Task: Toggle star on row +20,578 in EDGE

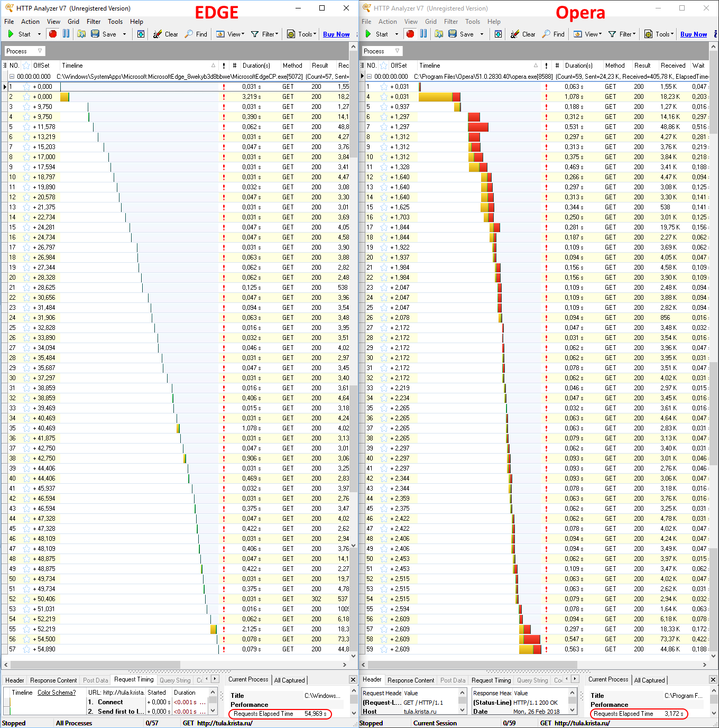Action: (26, 197)
